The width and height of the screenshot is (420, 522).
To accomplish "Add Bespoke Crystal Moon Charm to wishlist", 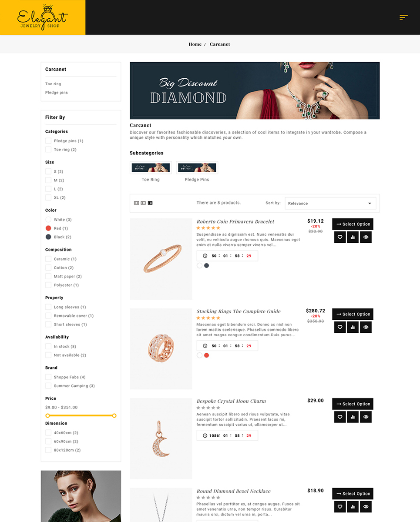I will [x=340, y=417].
